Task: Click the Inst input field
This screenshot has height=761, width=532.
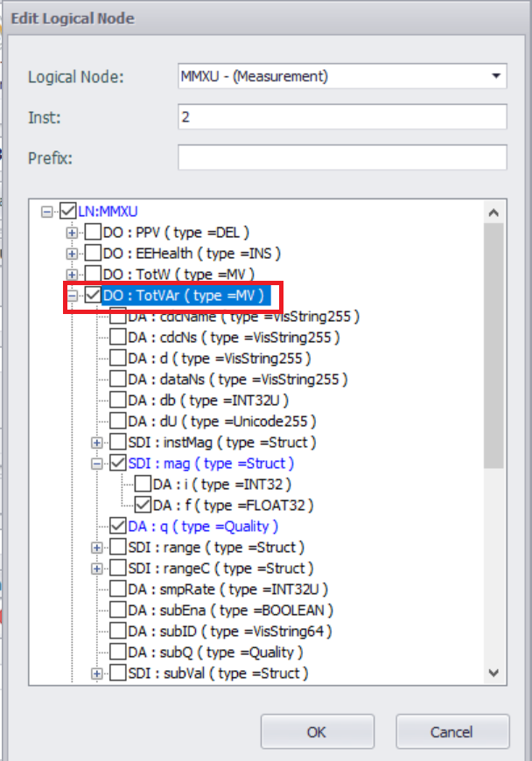Action: 342,116
